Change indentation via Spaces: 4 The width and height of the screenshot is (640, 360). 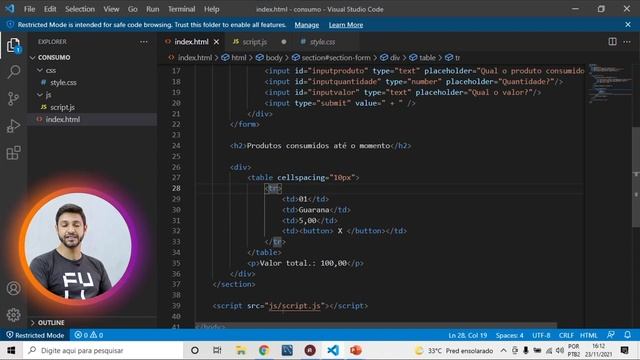[509, 335]
